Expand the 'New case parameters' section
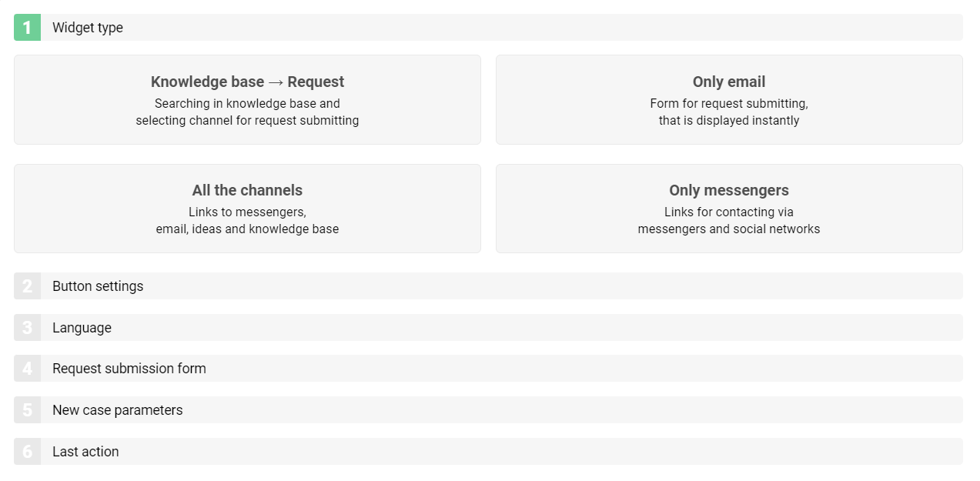Viewport: 980px width, 481px height. click(118, 410)
